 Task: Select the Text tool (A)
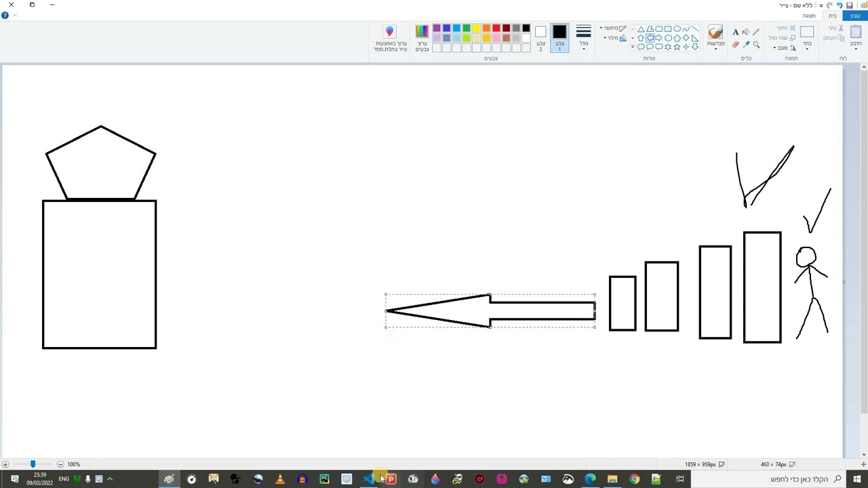coord(736,32)
